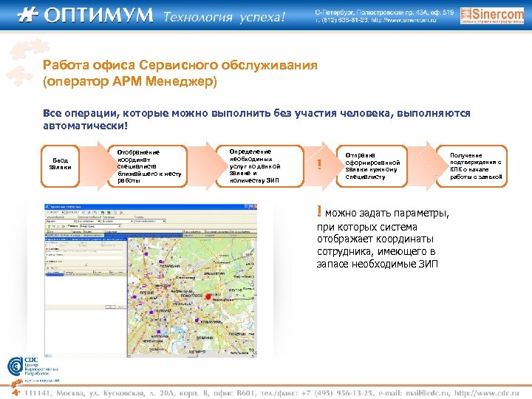The height and width of the screenshot is (399, 532).
Task: Click the orange exclamation mark before 'можно задать параметры'
Action: pyautogui.click(x=319, y=211)
